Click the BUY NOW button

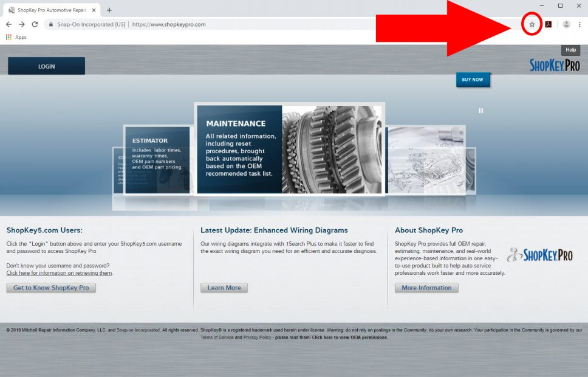pyautogui.click(x=473, y=79)
